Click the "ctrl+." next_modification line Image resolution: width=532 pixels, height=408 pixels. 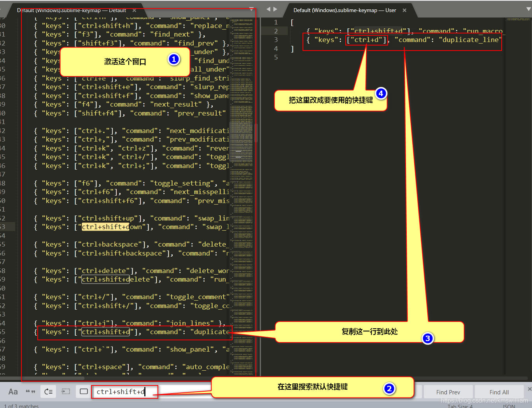pyautogui.click(x=131, y=131)
